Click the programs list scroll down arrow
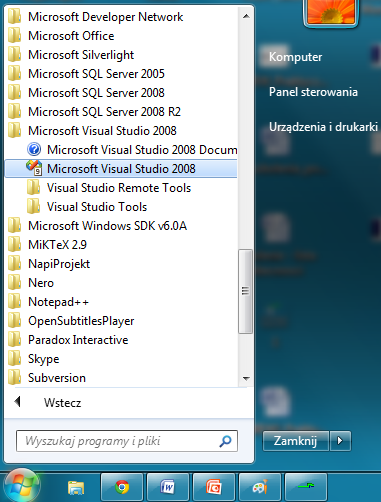The height and width of the screenshot is (502, 381). point(246,378)
